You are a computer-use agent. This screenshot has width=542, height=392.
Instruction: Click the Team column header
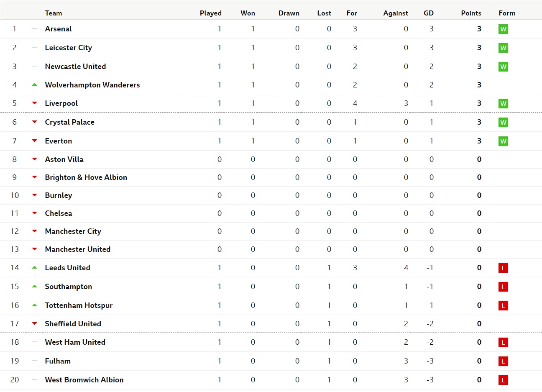click(x=54, y=13)
